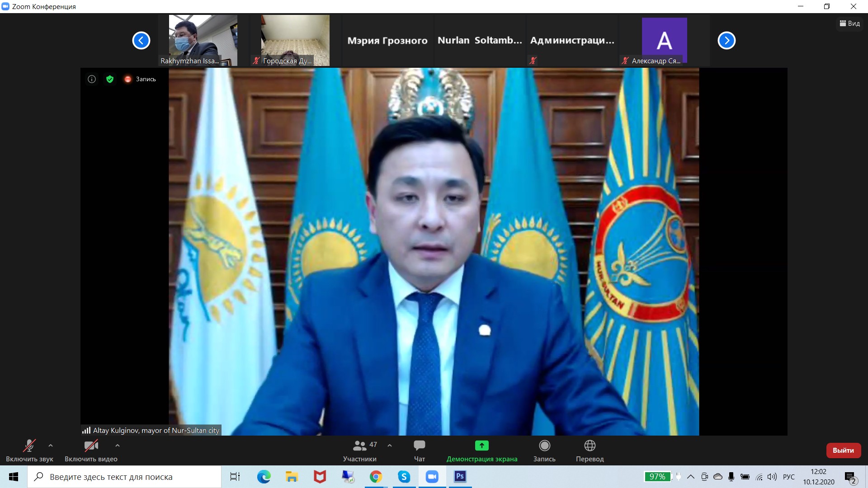Open Chrome from taskbar
868x488 pixels.
376,477
